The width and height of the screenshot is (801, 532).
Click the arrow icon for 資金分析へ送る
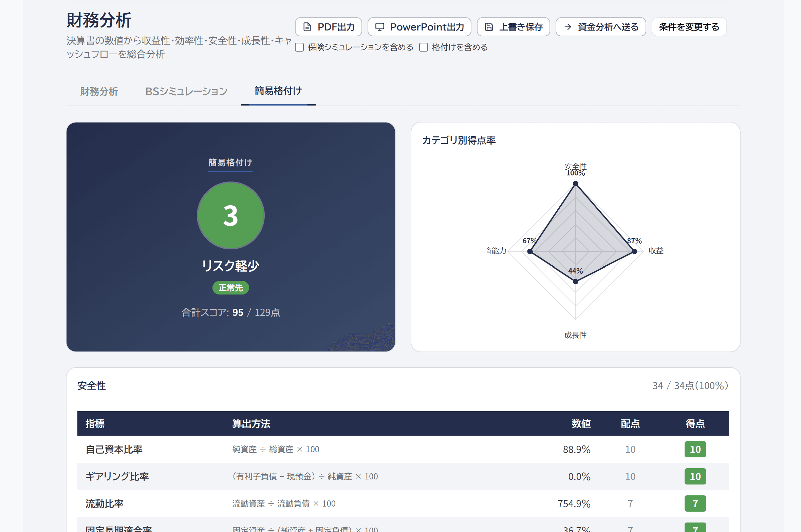tap(568, 27)
